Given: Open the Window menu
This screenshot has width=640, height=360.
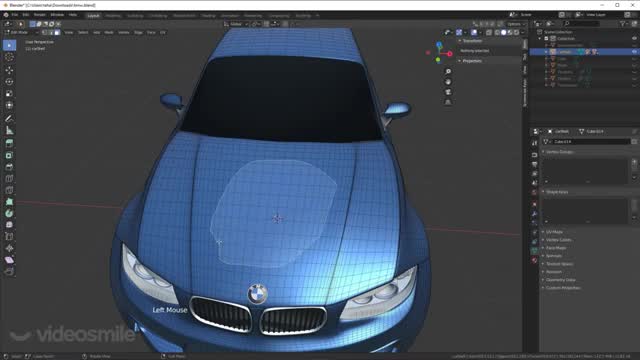Looking at the screenshot, I should pos(57,15).
